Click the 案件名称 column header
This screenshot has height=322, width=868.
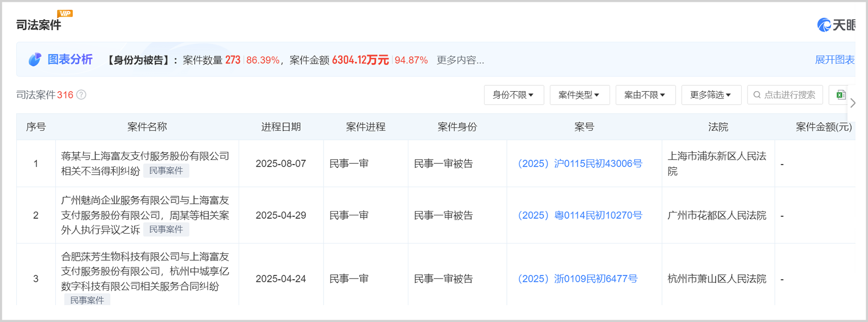click(147, 127)
